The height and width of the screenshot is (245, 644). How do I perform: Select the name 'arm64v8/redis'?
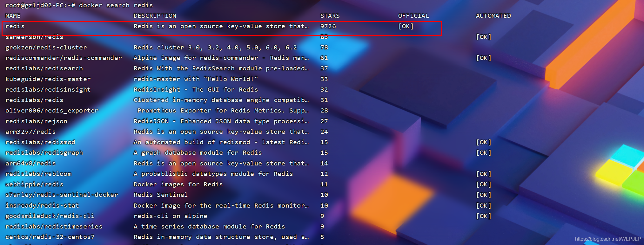[30, 164]
